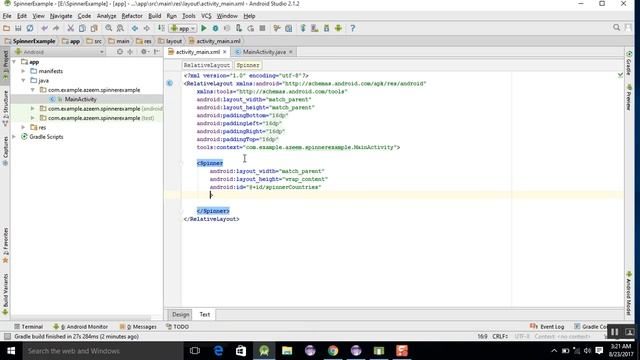Screen dimensions: 640x360
Task: Expand the test package node
Action: [x=33, y=118]
